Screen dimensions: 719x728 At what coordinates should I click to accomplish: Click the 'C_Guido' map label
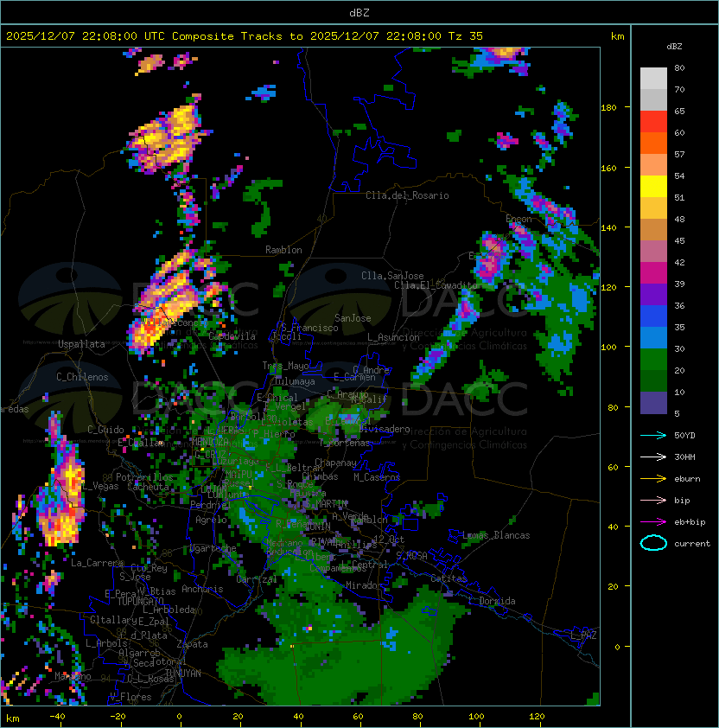click(105, 430)
